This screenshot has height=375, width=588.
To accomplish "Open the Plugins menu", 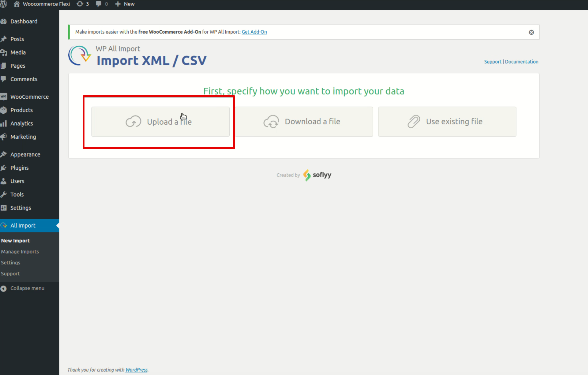I will coord(20,168).
